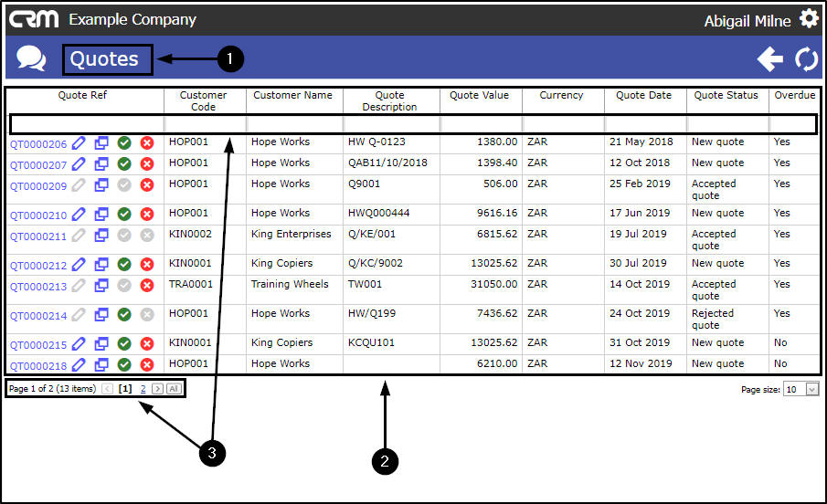Go to page 2 link in pager
The width and height of the screenshot is (827, 504).
coord(143,389)
